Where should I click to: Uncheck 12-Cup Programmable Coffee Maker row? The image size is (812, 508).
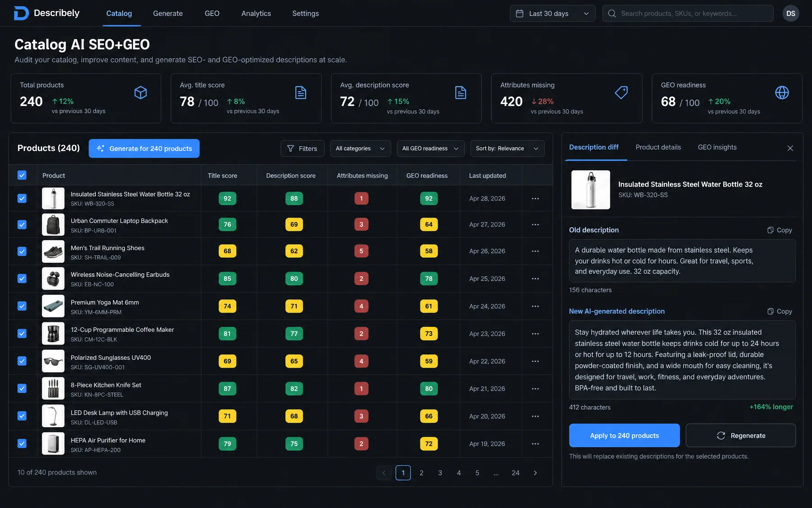point(22,333)
